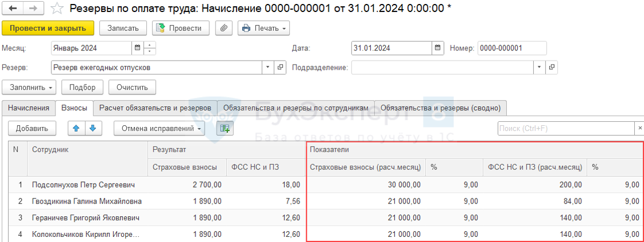Click the Резерв ежегодных отпусков field
644x242 pixels.
pyautogui.click(x=157, y=68)
